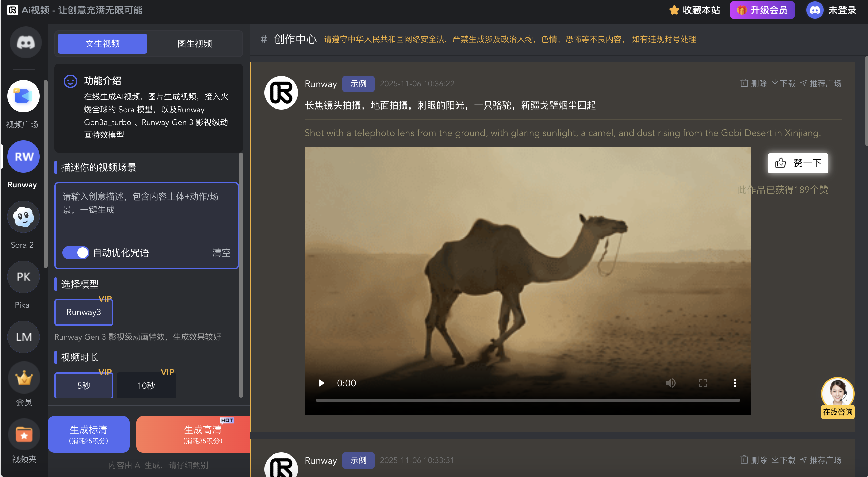Switch to the 文生视频 tab
The image size is (868, 477).
click(x=102, y=43)
